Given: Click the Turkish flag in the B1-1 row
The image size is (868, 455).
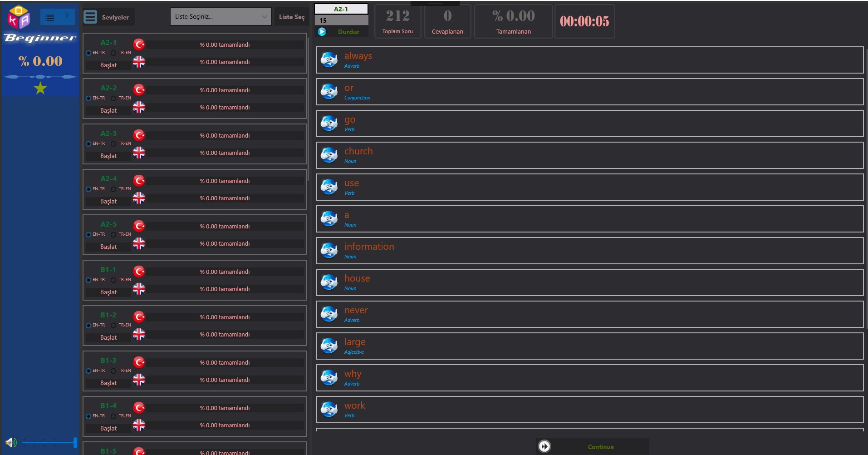Looking at the screenshot, I should click(x=139, y=271).
